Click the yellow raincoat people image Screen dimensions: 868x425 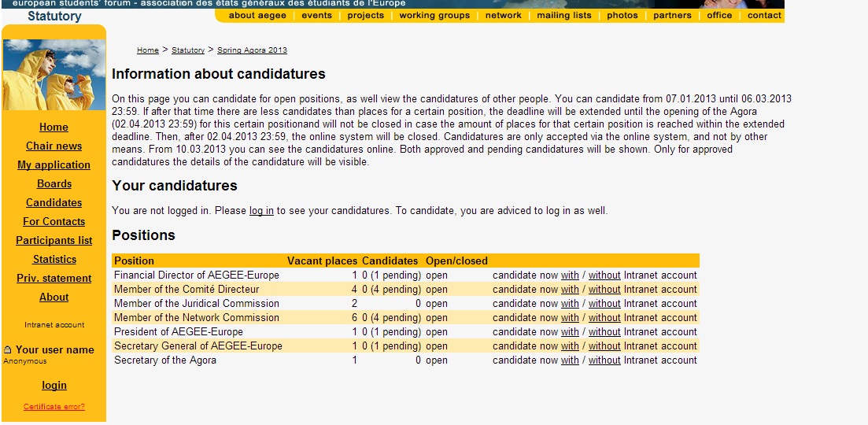coord(54,75)
